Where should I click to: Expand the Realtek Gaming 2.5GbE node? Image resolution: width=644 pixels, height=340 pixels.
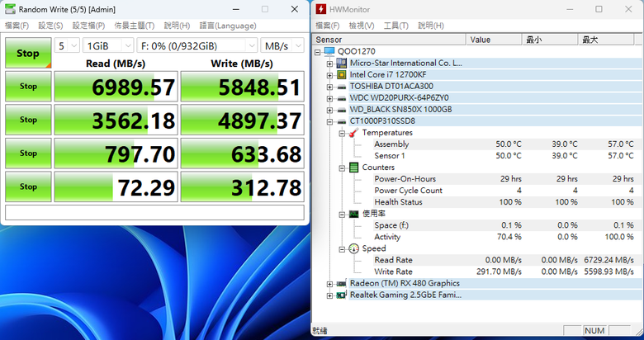(x=329, y=295)
